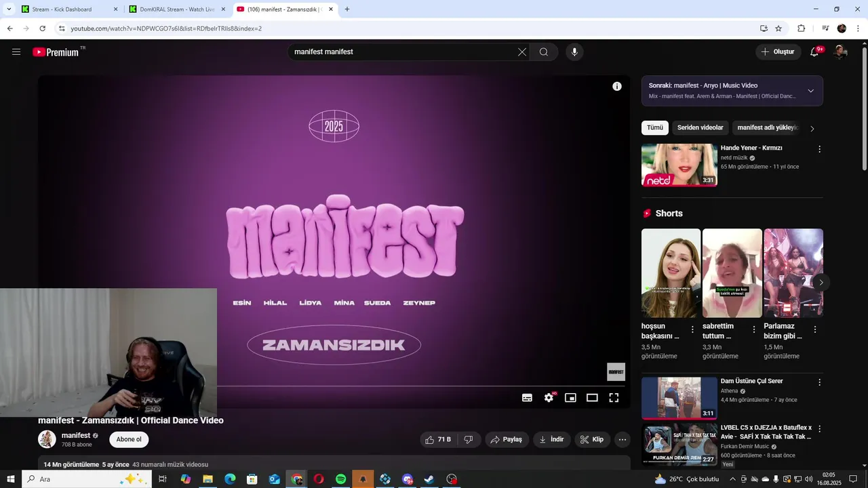Open options for Dam Üstüne Çul Serer
Image resolution: width=868 pixels, height=488 pixels.
click(819, 382)
